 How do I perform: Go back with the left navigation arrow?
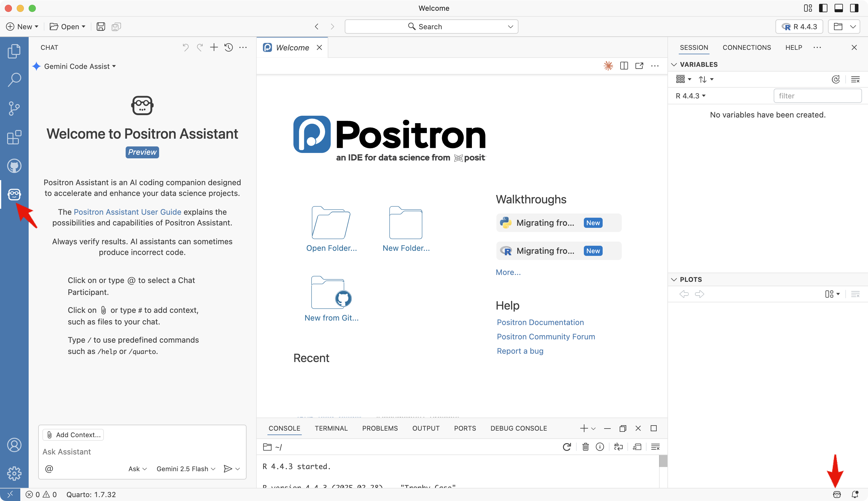coord(316,27)
